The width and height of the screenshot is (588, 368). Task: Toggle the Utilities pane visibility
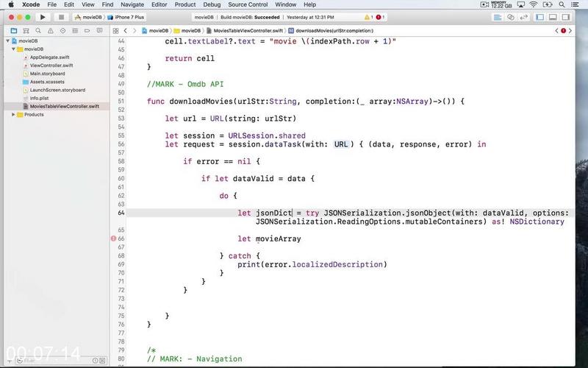pos(566,17)
